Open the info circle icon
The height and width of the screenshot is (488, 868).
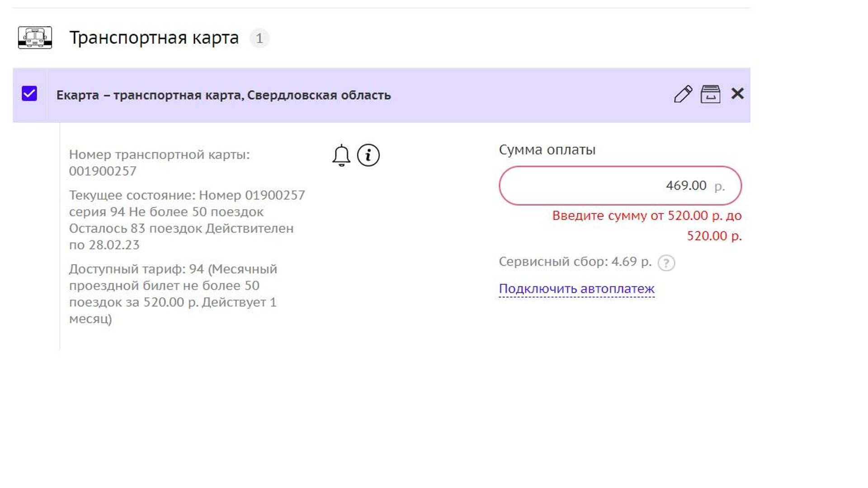368,155
